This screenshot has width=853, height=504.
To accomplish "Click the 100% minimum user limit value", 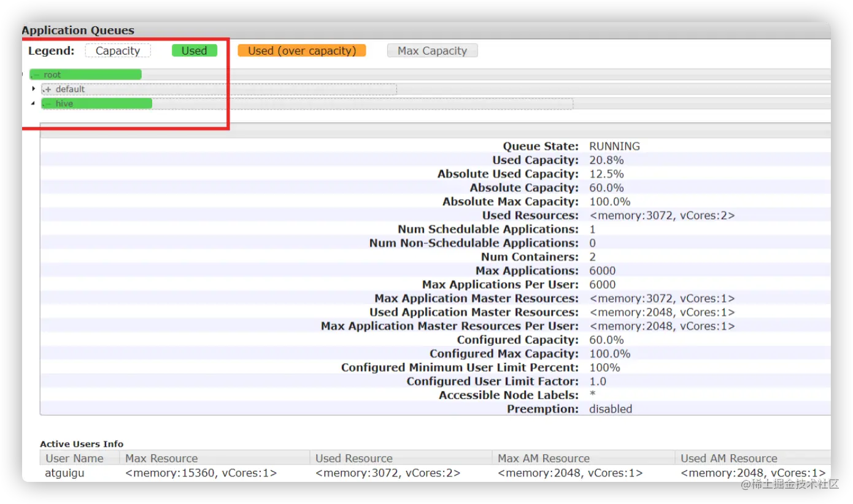I will click(x=604, y=368).
